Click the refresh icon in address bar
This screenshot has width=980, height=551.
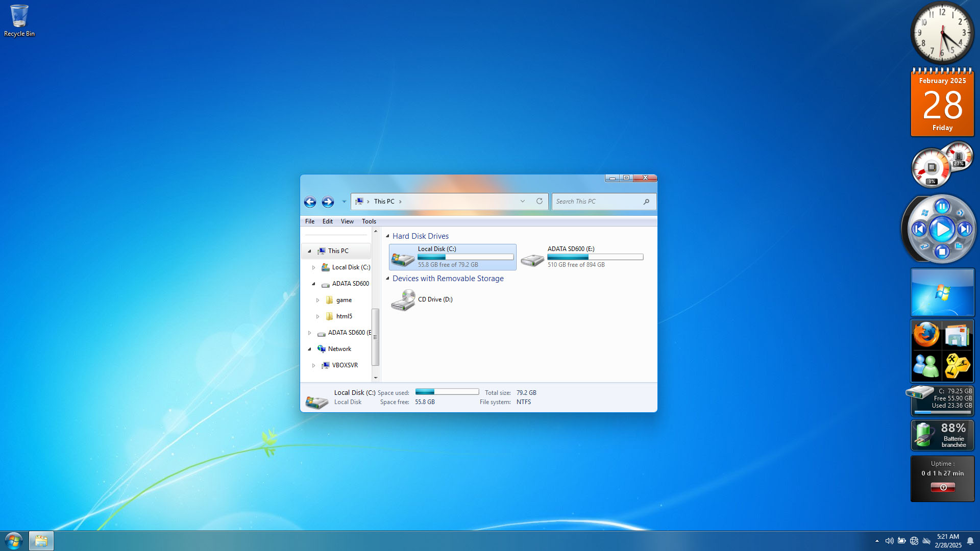[x=539, y=201]
